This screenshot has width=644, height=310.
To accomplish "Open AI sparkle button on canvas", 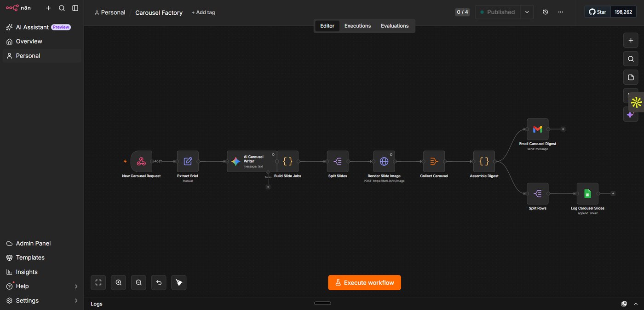I will (630, 114).
